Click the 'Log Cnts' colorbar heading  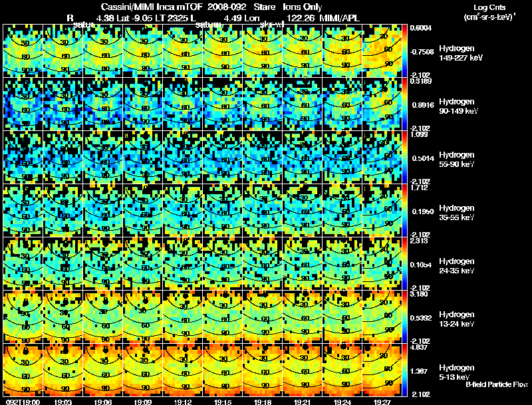[489, 7]
